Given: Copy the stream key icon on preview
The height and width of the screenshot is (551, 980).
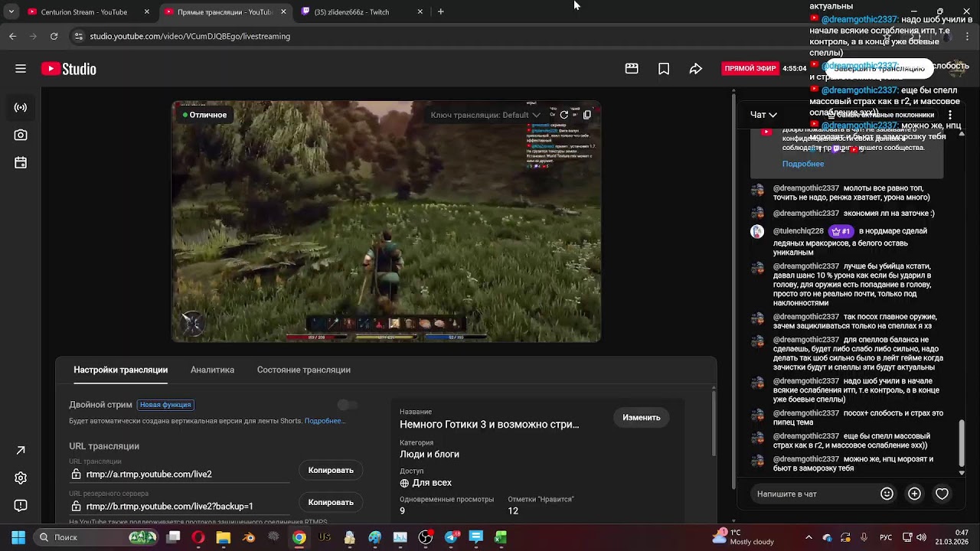Looking at the screenshot, I should [587, 115].
